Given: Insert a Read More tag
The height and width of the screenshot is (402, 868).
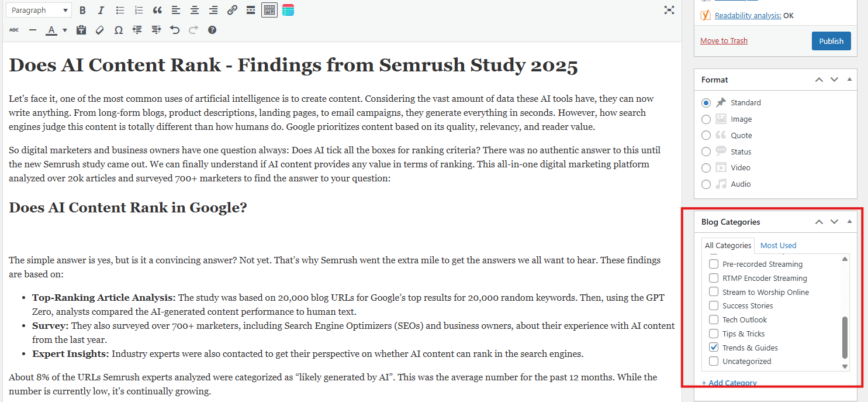Looking at the screenshot, I should [251, 10].
